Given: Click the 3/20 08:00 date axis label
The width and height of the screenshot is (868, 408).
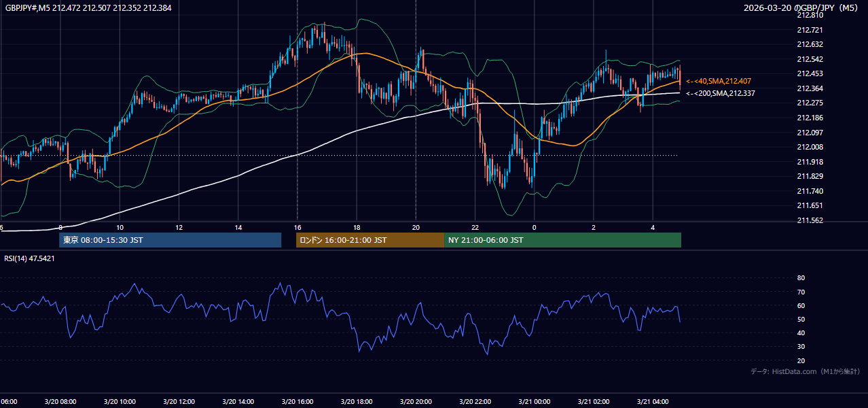Looking at the screenshot, I should tap(61, 401).
